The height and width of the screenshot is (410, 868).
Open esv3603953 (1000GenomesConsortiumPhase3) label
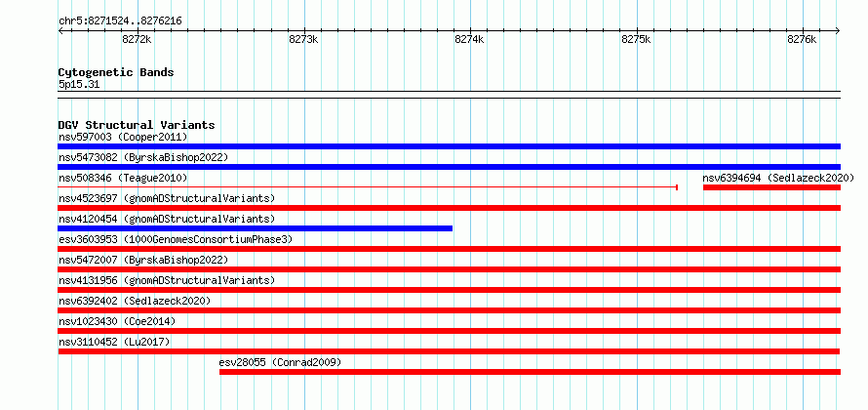coord(176,239)
